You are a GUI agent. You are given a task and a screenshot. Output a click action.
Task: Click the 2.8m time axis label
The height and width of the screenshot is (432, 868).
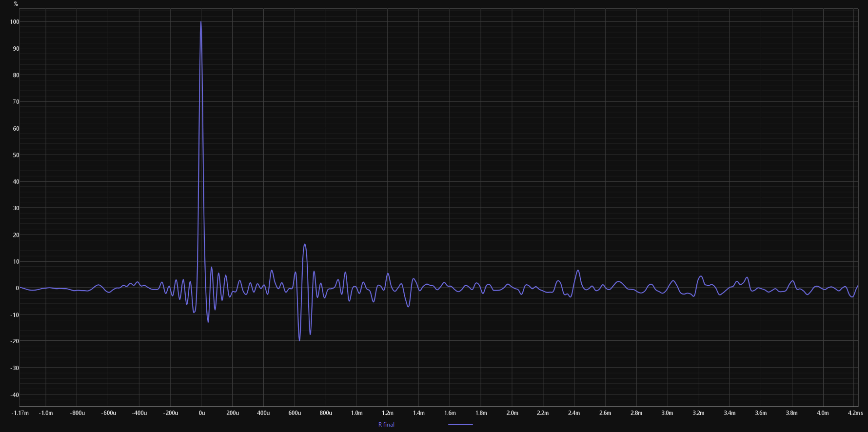click(636, 413)
